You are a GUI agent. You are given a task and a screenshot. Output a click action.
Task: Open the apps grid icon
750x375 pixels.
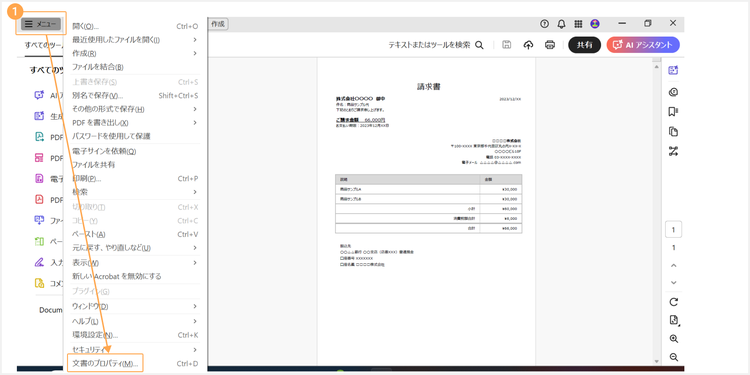(578, 24)
